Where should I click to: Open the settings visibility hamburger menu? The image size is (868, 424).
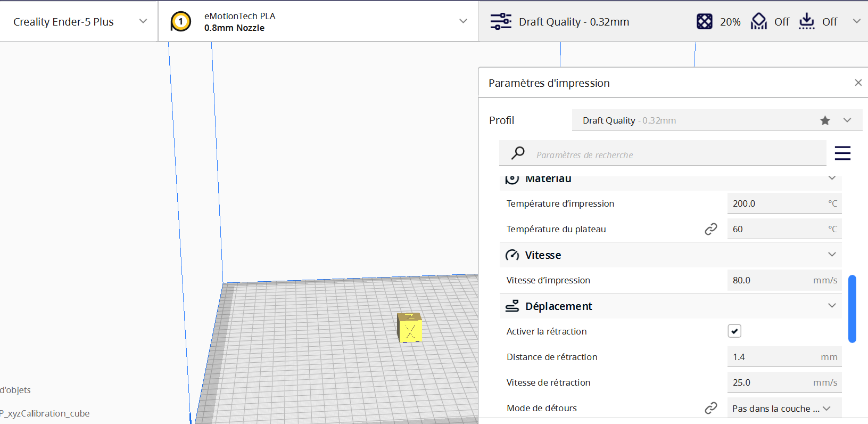tap(842, 153)
